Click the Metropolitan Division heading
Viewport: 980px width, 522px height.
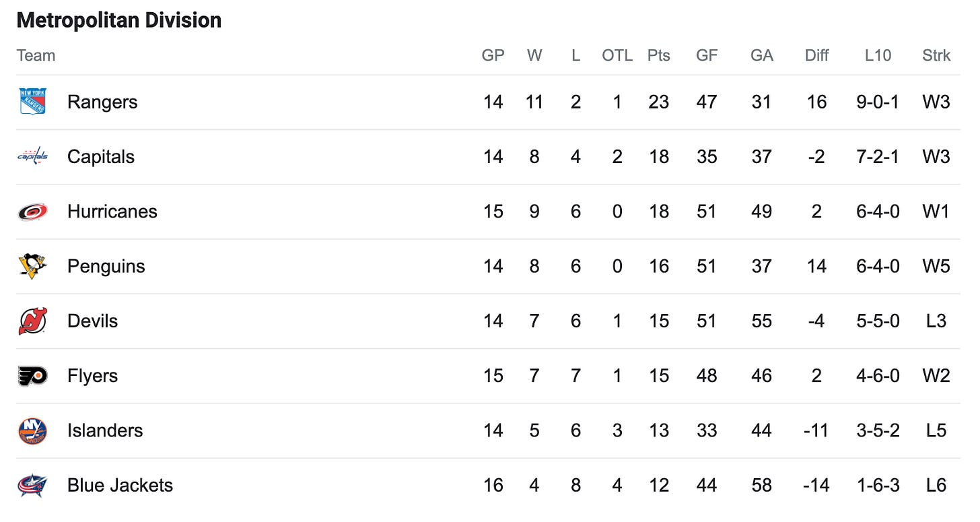click(x=119, y=20)
